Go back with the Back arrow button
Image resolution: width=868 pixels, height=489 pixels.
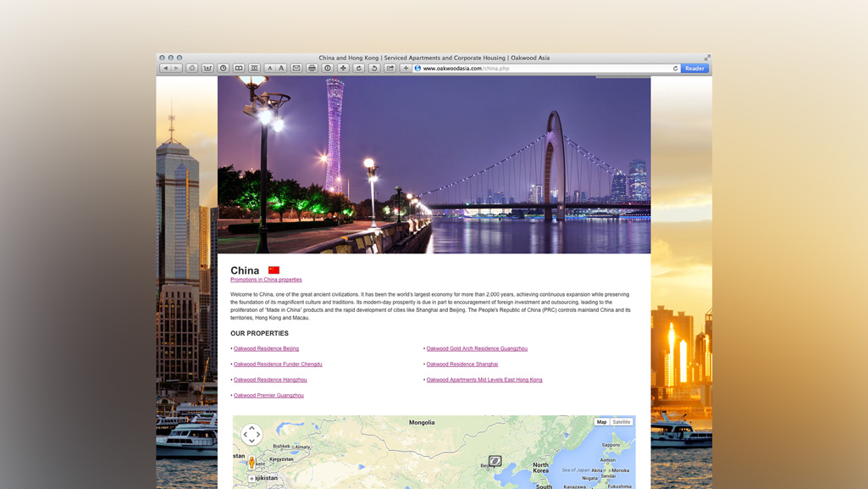(166, 69)
